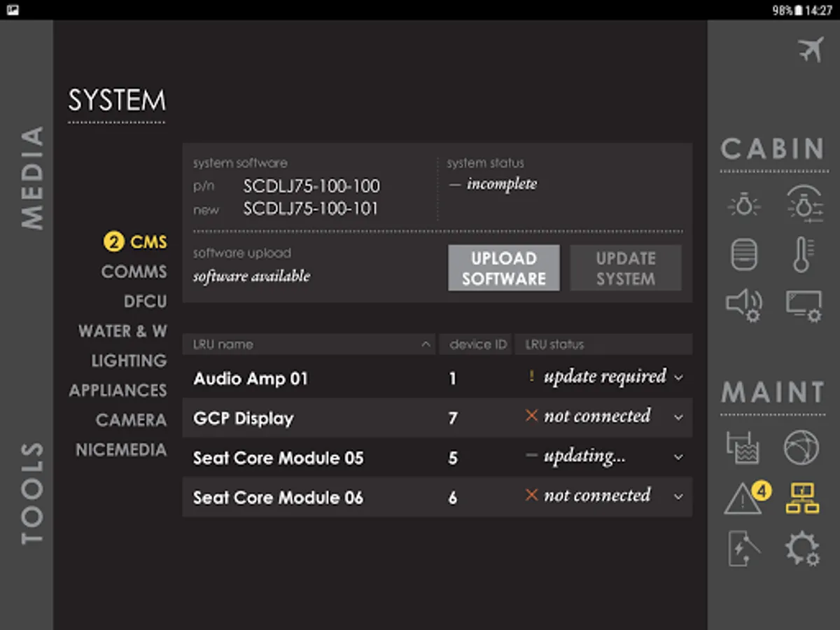The image size is (840, 630).
Task: Select the highlighted network topology icon
Action: (x=801, y=498)
